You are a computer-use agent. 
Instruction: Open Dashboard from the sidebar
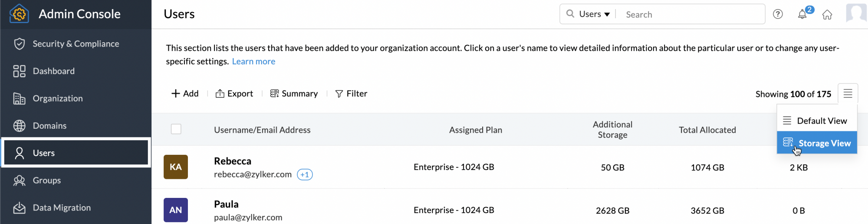(x=53, y=71)
